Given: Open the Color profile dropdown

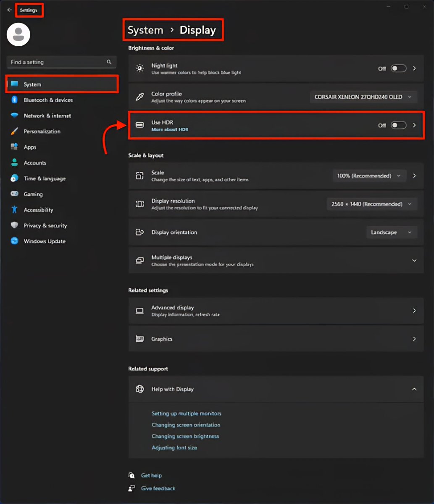Looking at the screenshot, I should (x=363, y=97).
